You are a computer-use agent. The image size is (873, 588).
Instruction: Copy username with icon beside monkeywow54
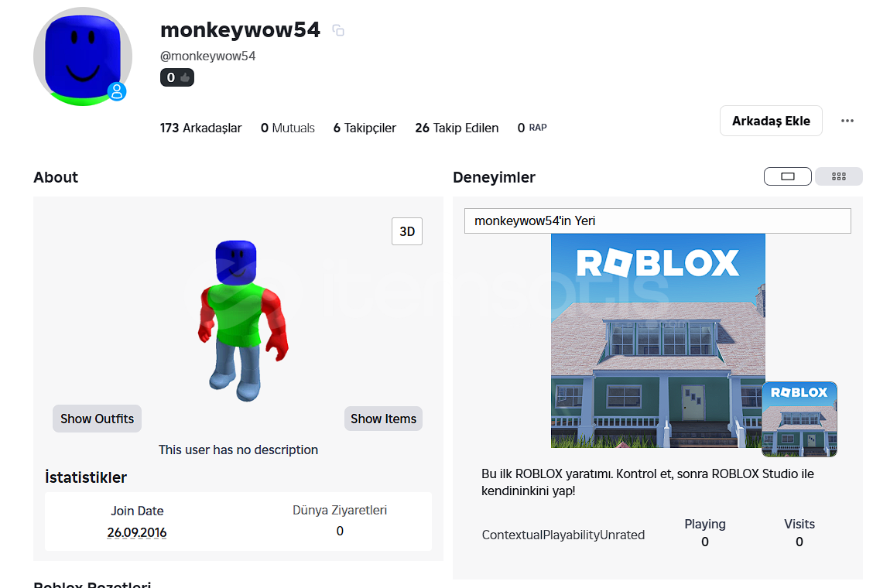338,30
